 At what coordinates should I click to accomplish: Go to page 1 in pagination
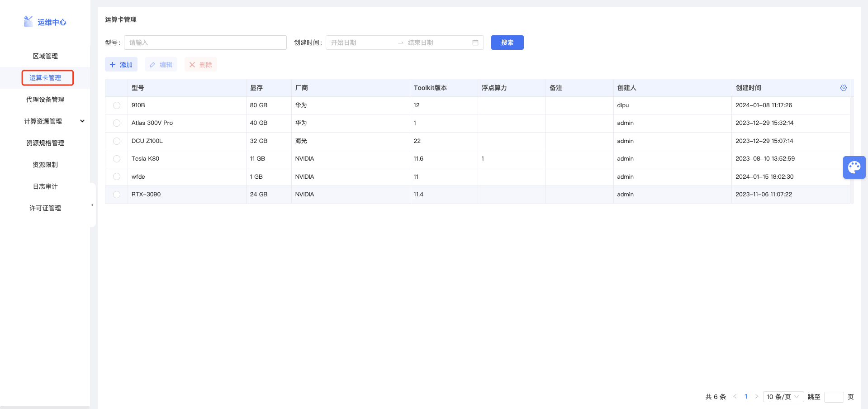click(746, 396)
